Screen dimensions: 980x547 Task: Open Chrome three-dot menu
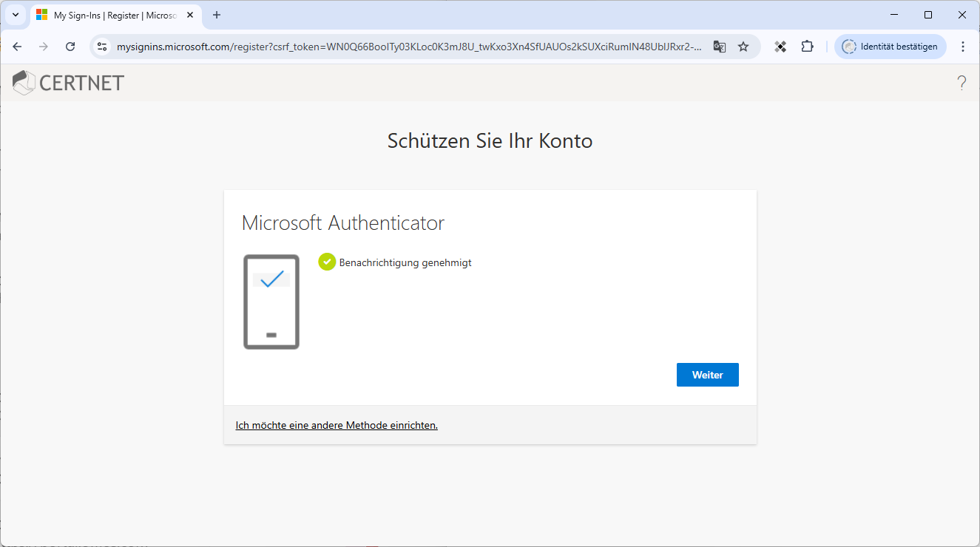962,47
